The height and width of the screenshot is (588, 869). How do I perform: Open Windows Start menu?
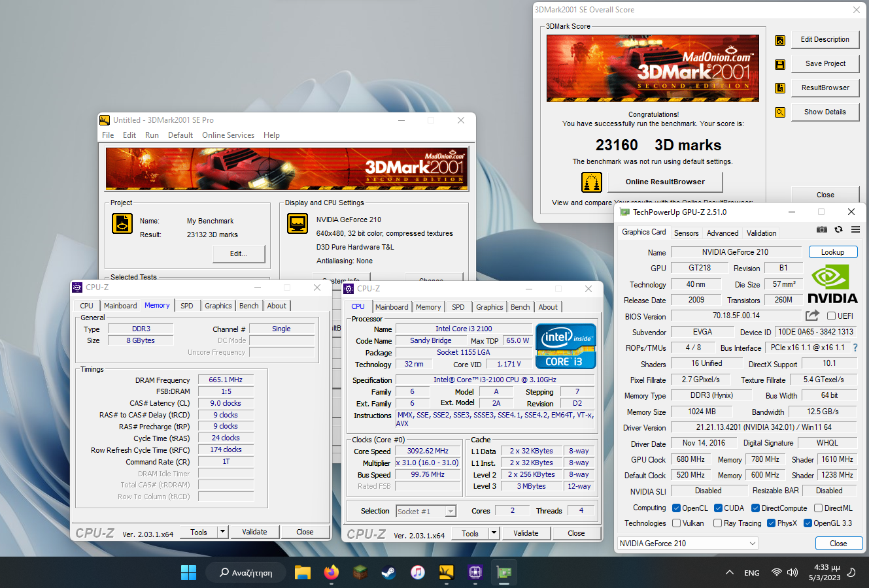[188, 572]
